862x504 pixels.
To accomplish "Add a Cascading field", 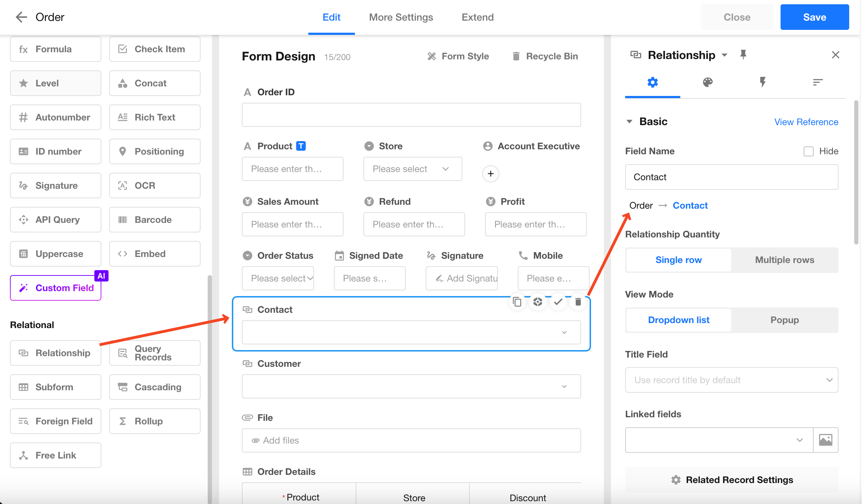I will 155,387.
